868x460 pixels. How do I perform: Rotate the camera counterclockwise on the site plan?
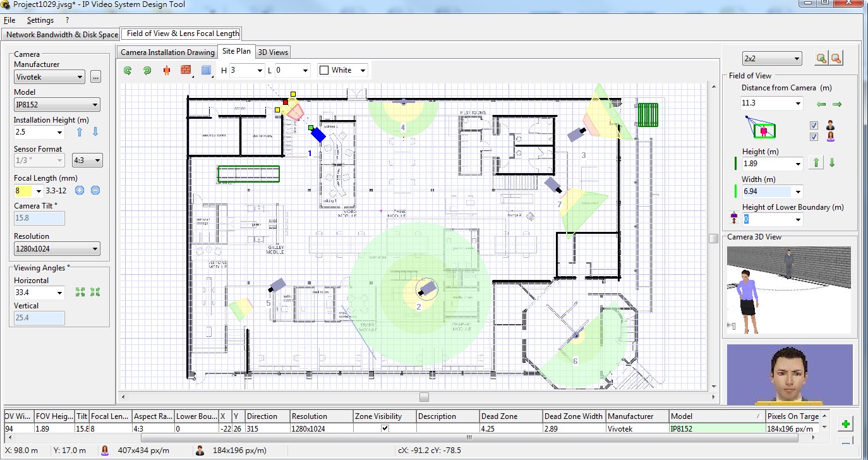coord(127,70)
